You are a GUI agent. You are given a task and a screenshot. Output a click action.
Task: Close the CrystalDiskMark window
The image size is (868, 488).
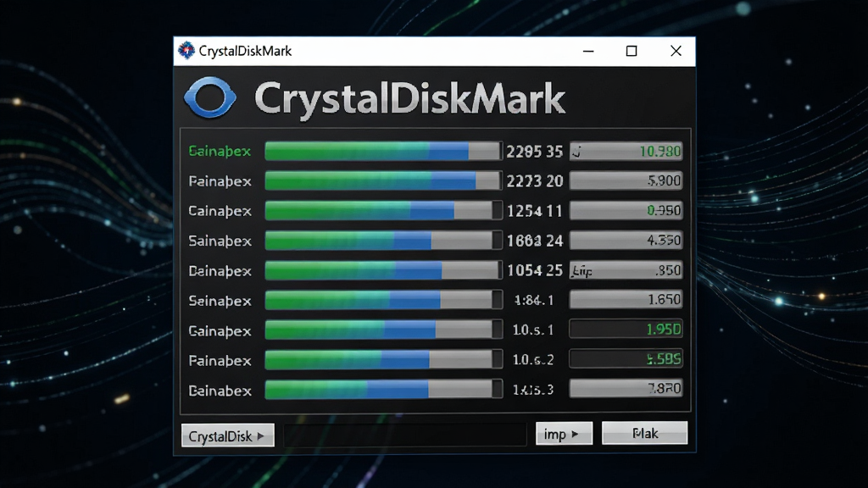[676, 51]
